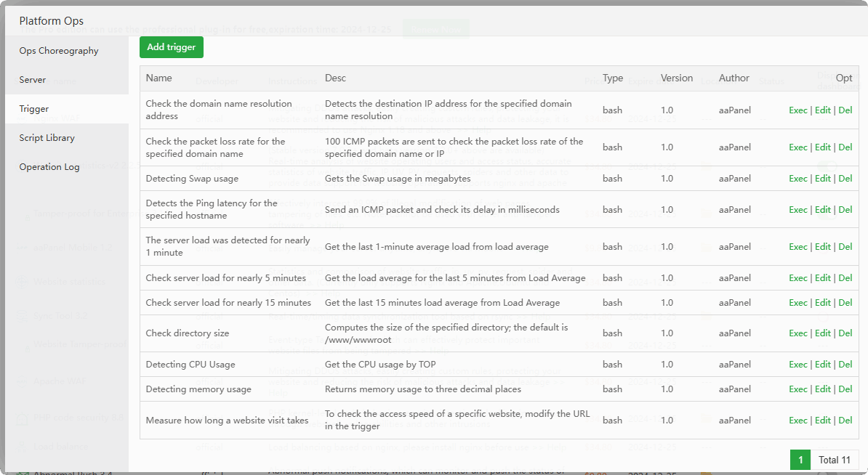The image size is (868, 475).
Task: Delete the Detecting Swap usage trigger
Action: (845, 179)
